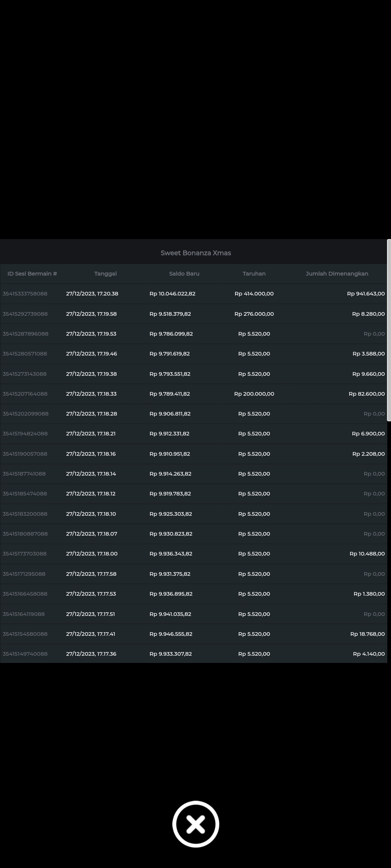Click the Taruhan column header
The height and width of the screenshot is (868, 391).
click(254, 274)
